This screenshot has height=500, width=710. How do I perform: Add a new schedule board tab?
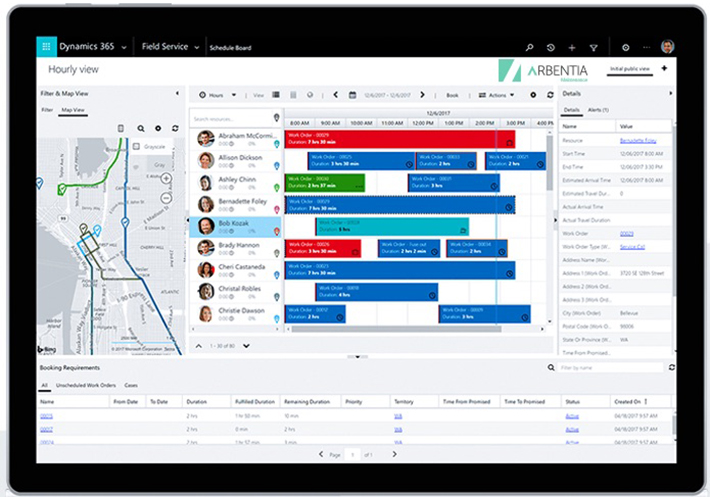click(x=664, y=68)
